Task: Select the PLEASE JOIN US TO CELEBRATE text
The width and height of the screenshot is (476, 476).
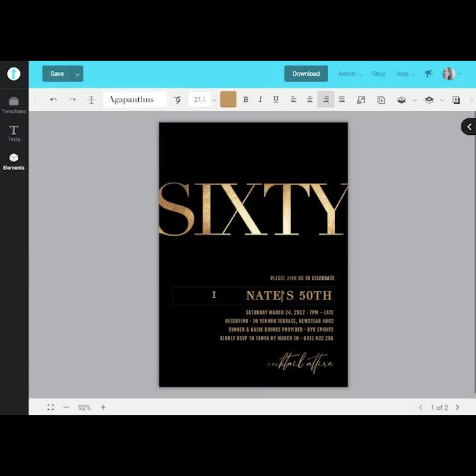Action: pyautogui.click(x=302, y=278)
